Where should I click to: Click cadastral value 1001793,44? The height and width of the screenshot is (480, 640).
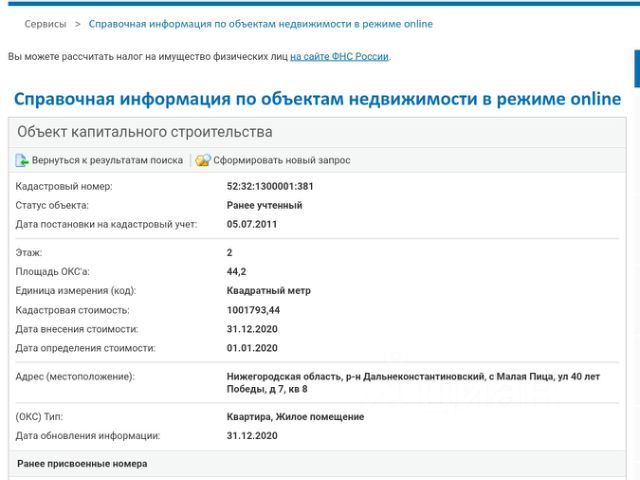pos(253,310)
